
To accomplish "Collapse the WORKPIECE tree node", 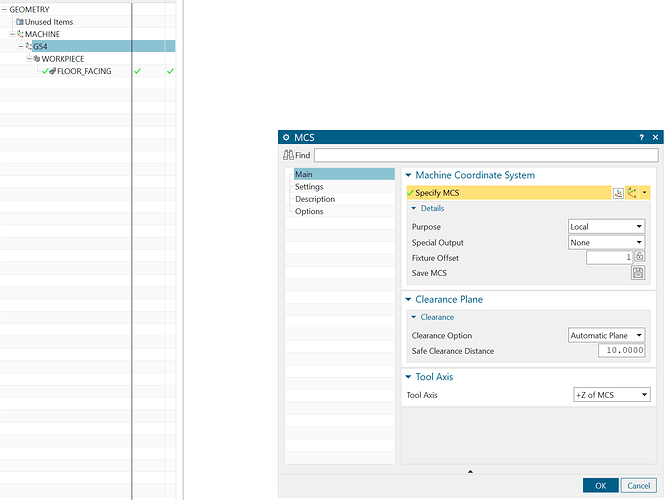I will [x=29, y=59].
